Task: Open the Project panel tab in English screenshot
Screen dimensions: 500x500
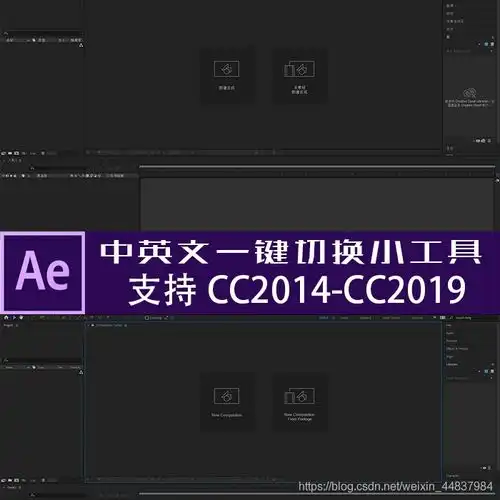Action: pos(8,325)
